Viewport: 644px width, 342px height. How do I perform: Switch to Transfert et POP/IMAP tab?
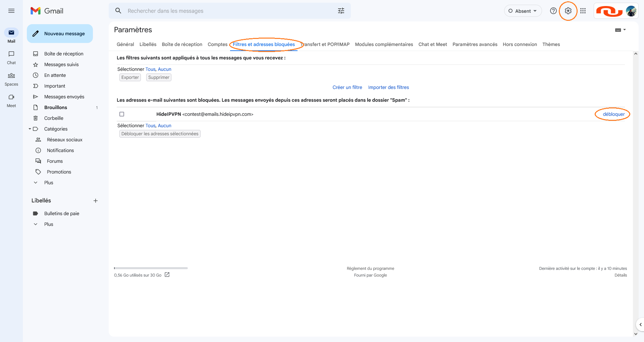pyautogui.click(x=325, y=44)
